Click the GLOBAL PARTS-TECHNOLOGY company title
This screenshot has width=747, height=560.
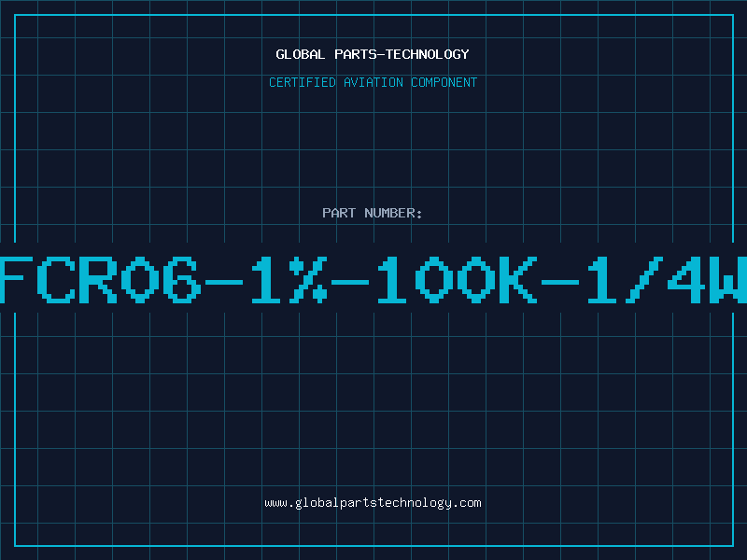(x=373, y=54)
